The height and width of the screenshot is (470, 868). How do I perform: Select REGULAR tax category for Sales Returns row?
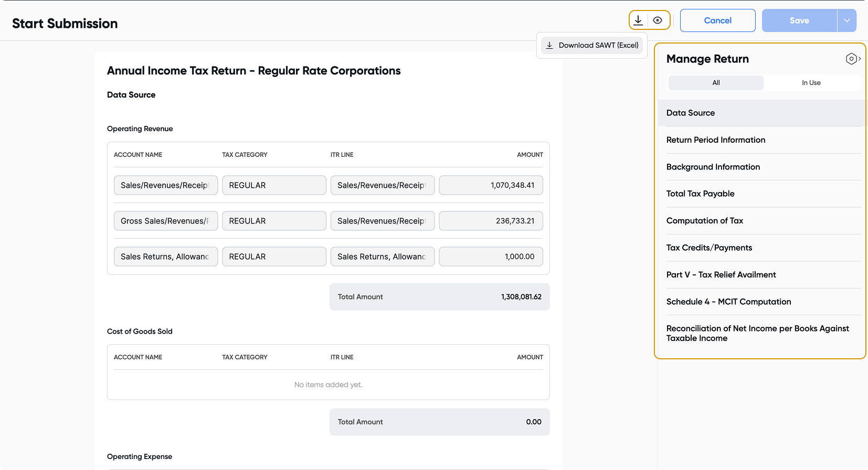[x=274, y=257]
